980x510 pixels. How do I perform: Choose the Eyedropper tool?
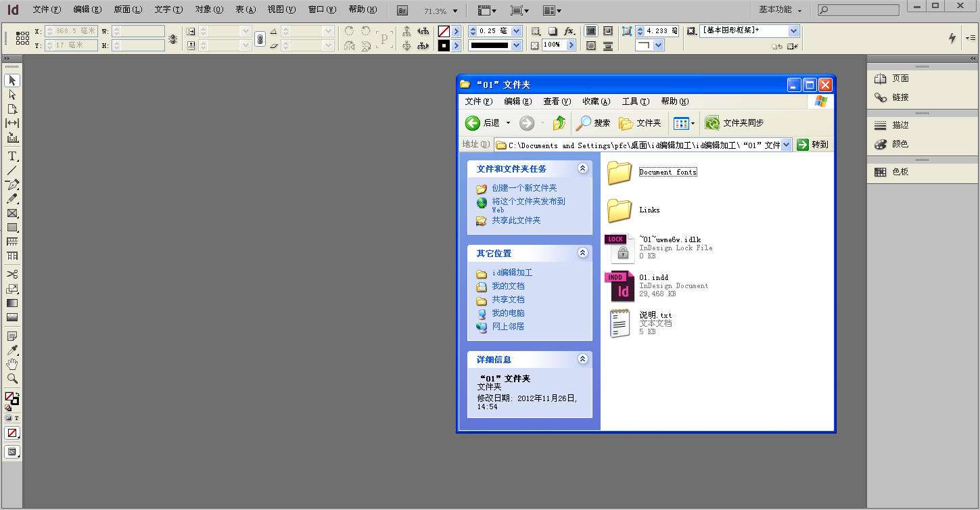(12, 350)
